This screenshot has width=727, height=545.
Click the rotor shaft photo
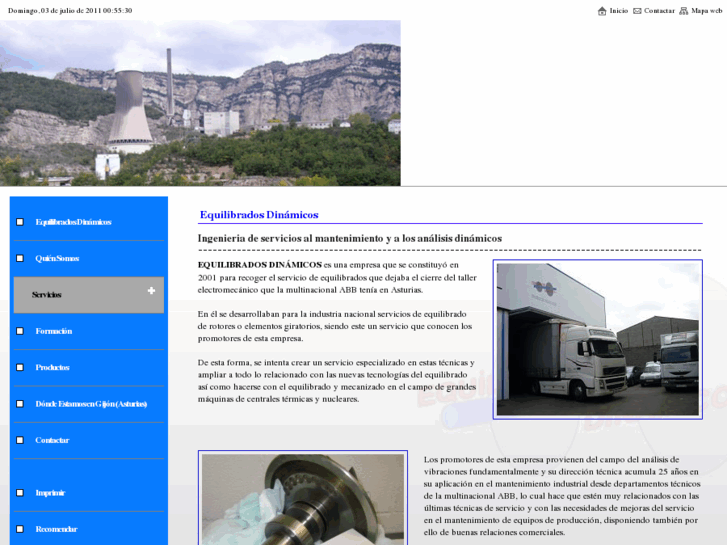pyautogui.click(x=303, y=498)
